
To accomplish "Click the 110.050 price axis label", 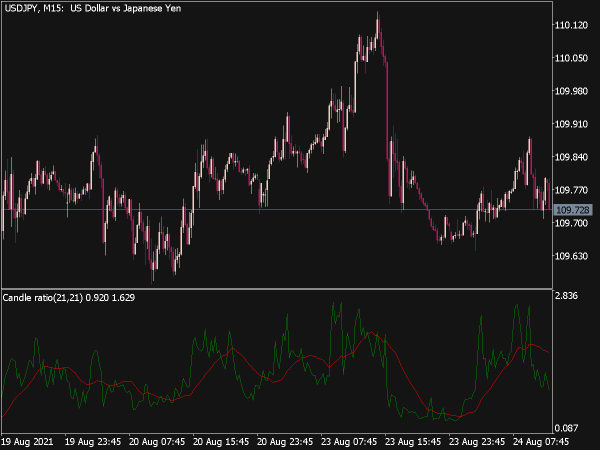I will click(571, 58).
